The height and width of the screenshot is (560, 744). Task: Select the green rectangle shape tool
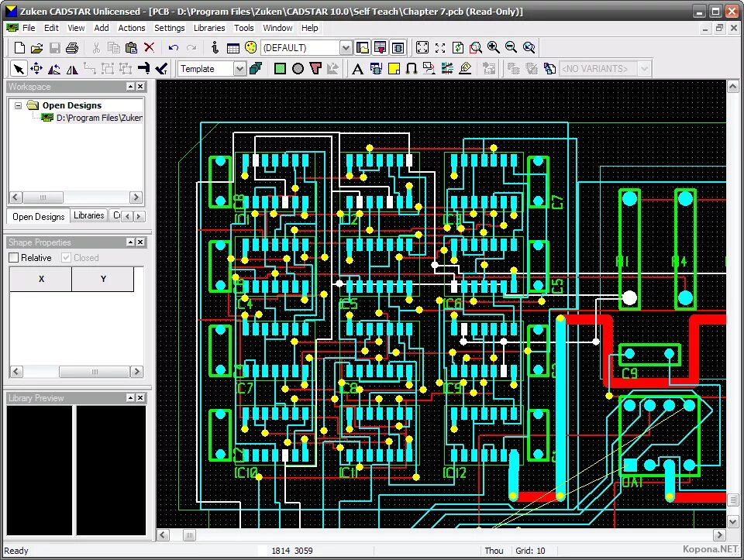coord(280,69)
